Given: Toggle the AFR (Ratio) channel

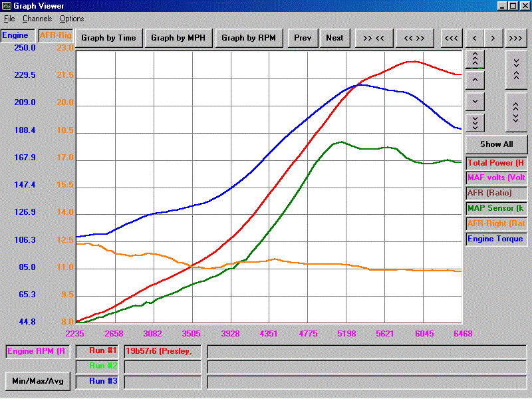Looking at the screenshot, I should (496, 193).
